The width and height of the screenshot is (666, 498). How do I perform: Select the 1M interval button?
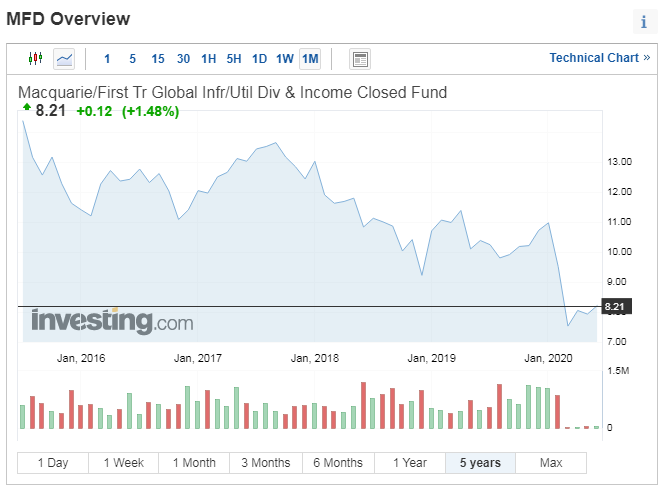(x=310, y=59)
